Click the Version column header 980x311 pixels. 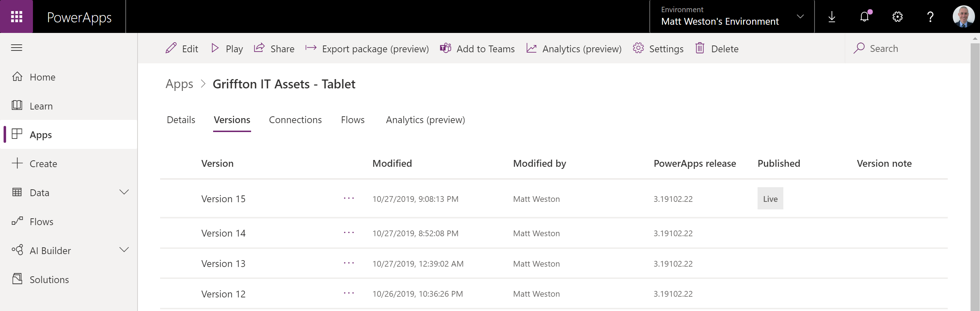[x=217, y=164]
